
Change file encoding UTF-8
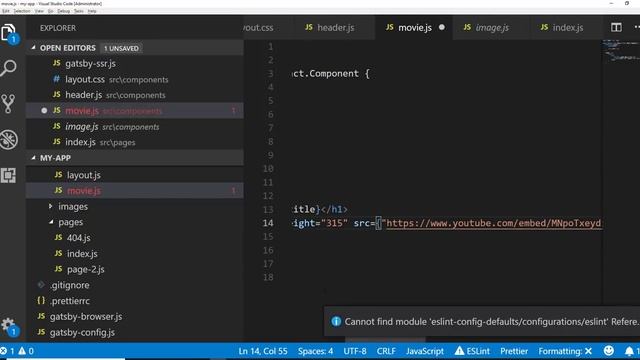355,351
